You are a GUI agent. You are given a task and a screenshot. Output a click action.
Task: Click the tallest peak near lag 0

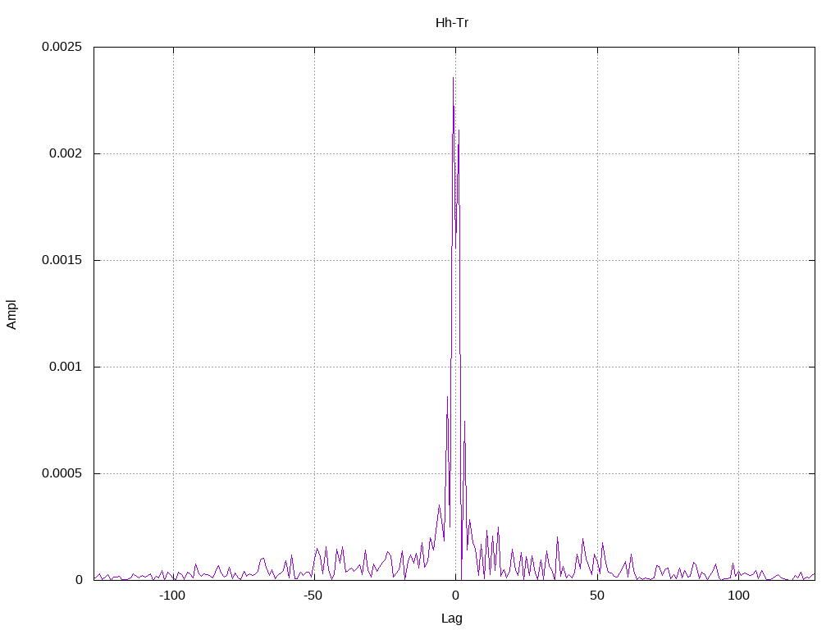click(x=453, y=78)
